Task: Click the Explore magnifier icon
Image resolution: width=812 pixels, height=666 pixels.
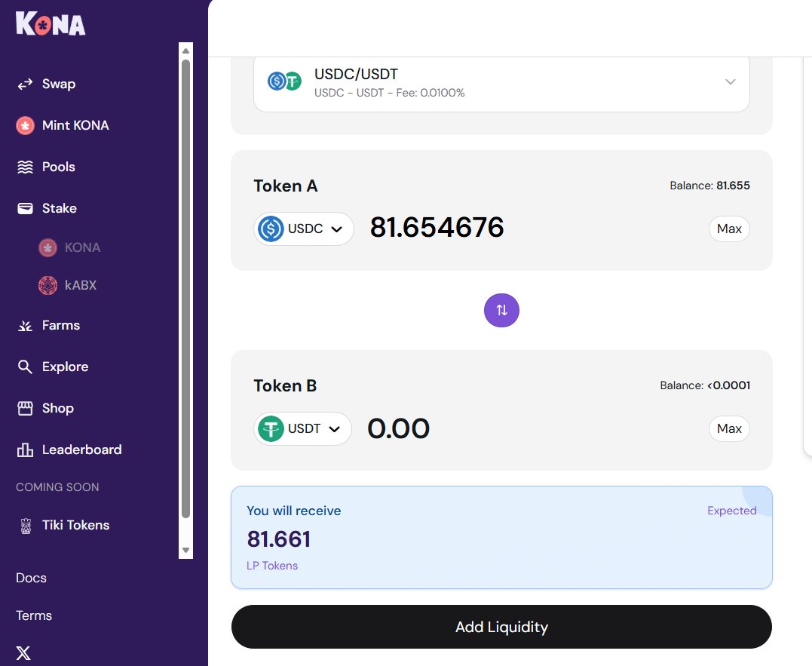Action: click(25, 367)
